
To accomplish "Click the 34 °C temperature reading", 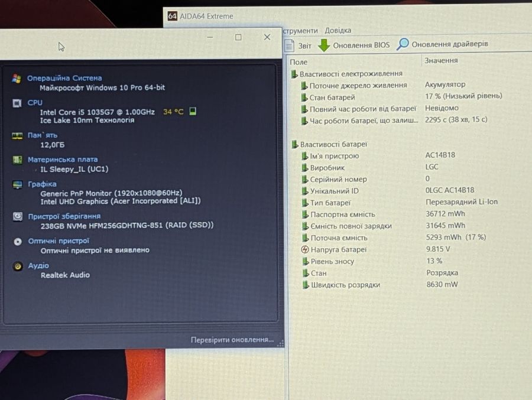I will pyautogui.click(x=173, y=112).
